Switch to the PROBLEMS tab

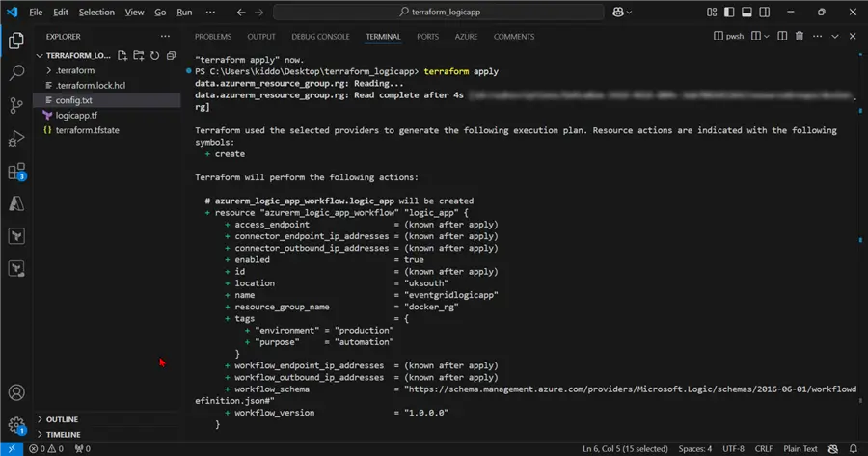(213, 37)
